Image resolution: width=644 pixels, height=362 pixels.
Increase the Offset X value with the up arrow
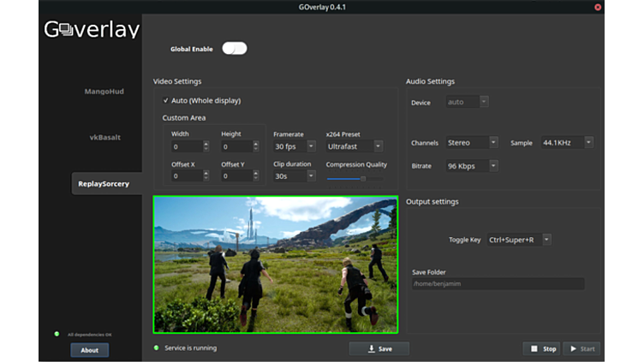pos(206,173)
